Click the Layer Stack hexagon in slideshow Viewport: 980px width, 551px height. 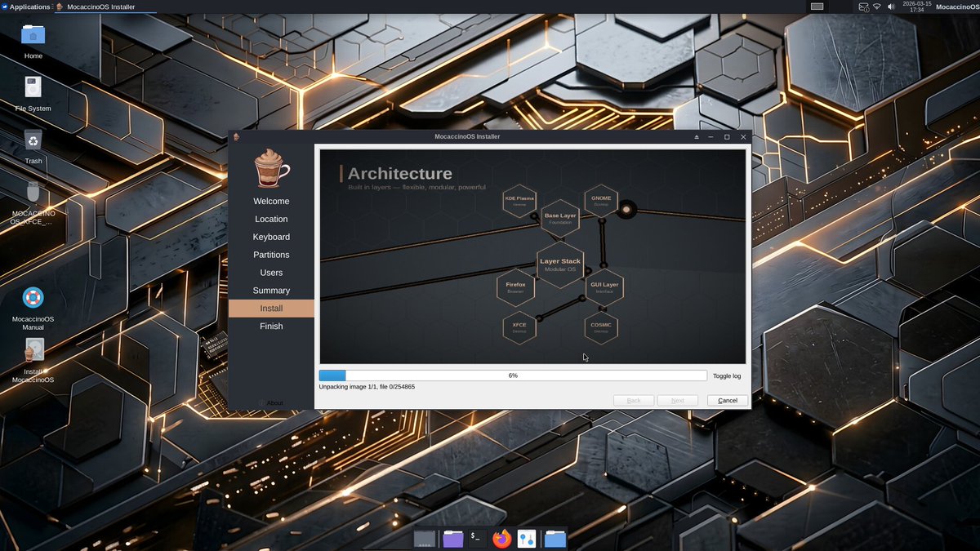(560, 264)
